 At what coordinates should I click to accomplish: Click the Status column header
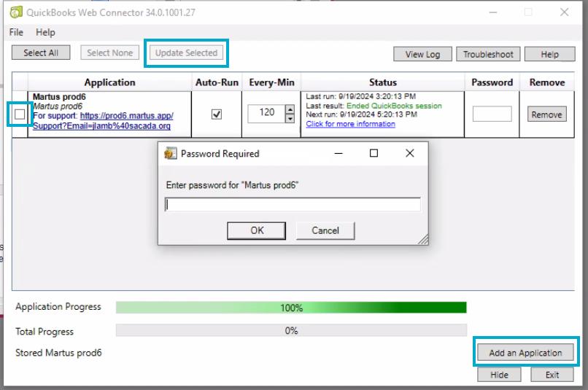point(383,82)
